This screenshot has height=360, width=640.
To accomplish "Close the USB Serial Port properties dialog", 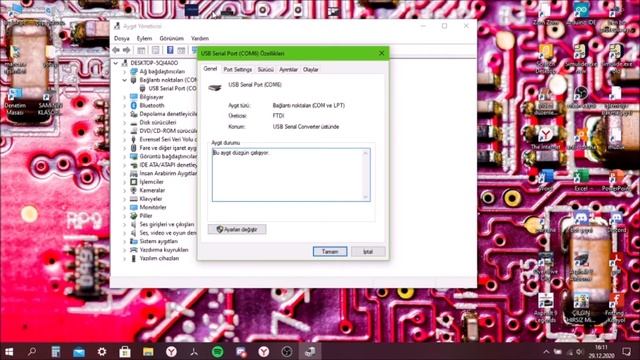I will click(x=381, y=53).
